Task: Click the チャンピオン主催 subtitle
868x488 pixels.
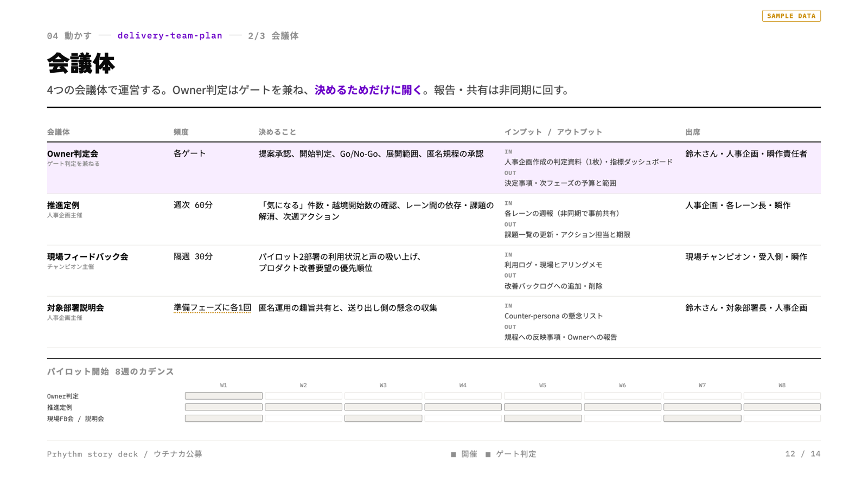Action: (x=71, y=267)
